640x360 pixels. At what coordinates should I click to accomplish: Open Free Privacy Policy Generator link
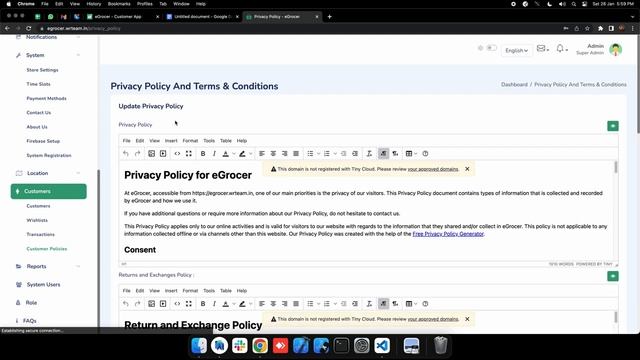click(448, 234)
